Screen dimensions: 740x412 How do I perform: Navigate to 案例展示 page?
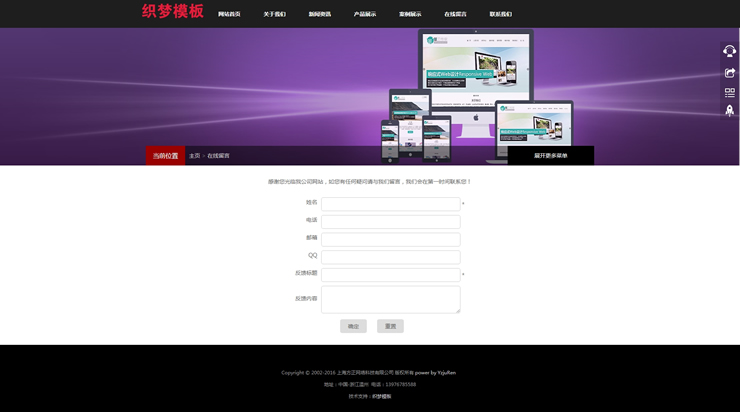pyautogui.click(x=410, y=14)
